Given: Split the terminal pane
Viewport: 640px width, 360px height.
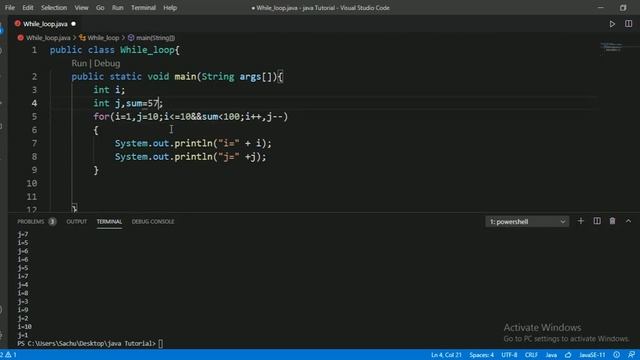Looking at the screenshot, I should [x=597, y=221].
